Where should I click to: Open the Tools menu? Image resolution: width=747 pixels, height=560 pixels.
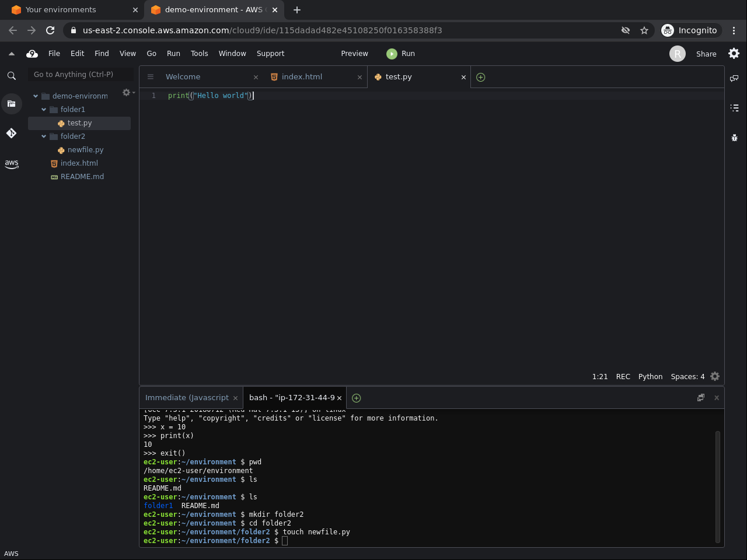tap(199, 54)
